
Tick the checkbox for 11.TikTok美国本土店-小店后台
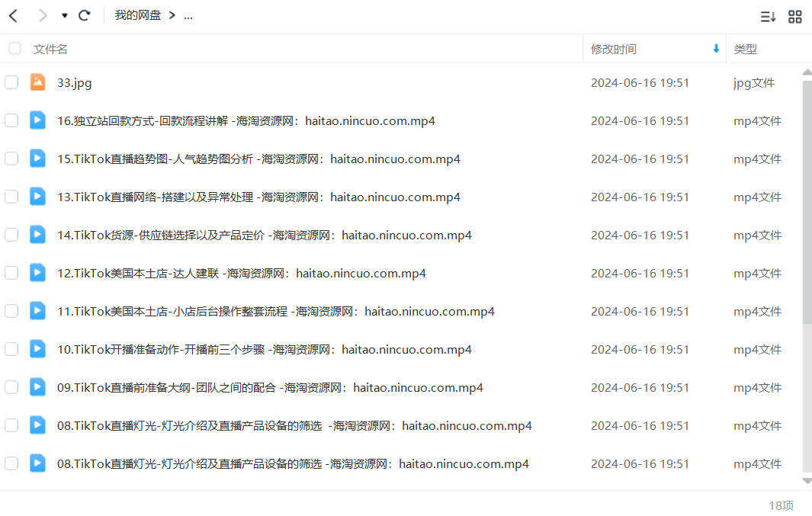[x=11, y=311]
